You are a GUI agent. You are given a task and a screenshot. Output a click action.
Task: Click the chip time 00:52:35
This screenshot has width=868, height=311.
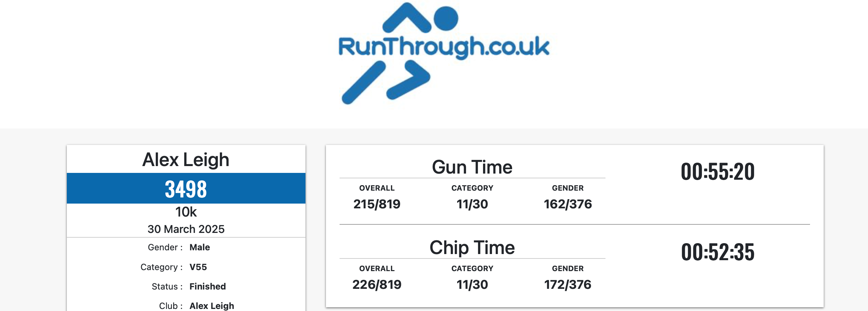click(x=717, y=252)
